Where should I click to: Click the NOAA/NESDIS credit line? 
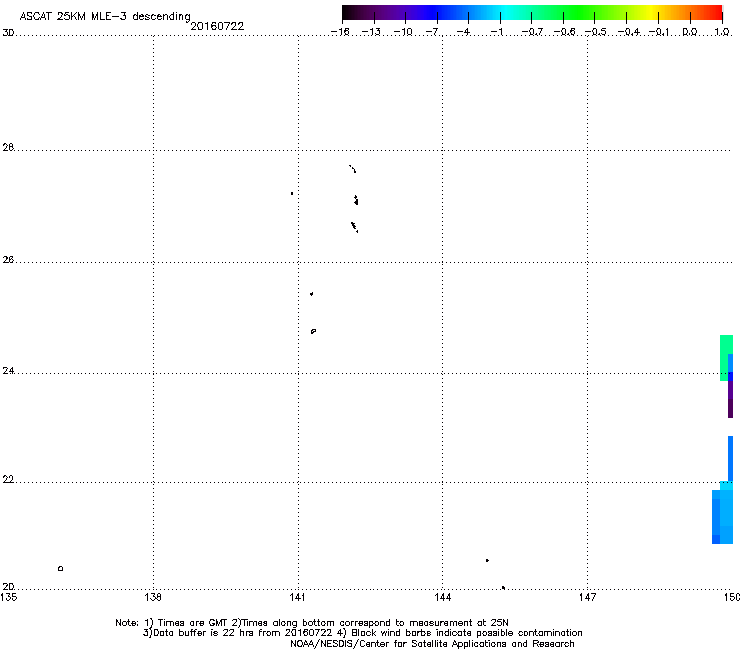point(432,644)
